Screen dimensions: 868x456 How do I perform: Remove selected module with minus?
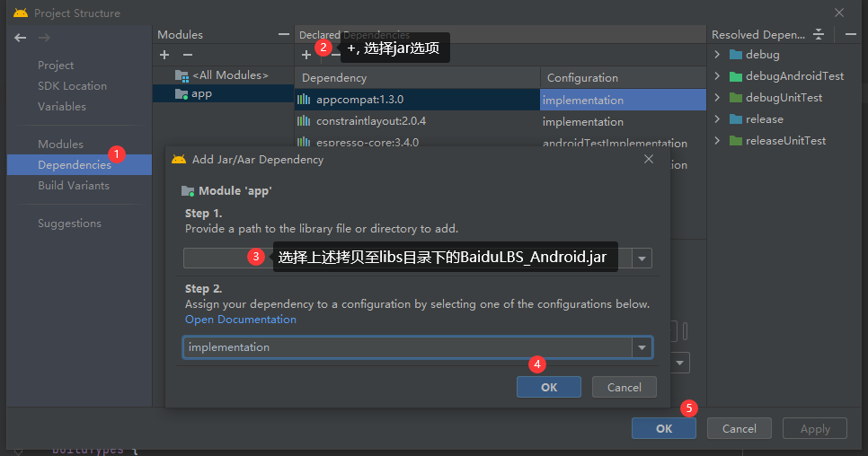point(188,55)
